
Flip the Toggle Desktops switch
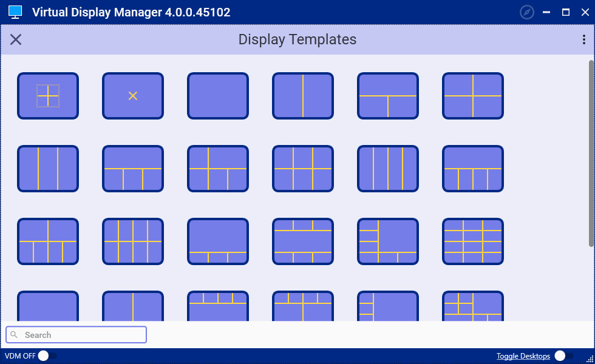[563, 356]
